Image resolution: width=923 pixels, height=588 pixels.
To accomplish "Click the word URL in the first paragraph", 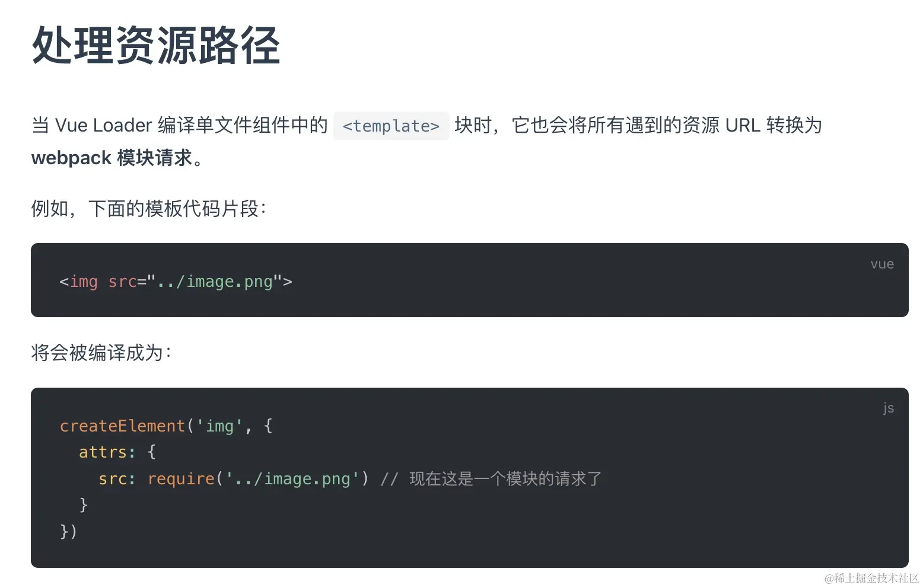I will pos(742,126).
